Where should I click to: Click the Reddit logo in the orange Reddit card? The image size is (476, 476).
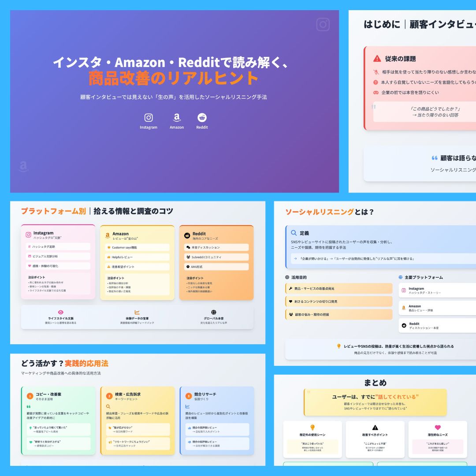187,235
